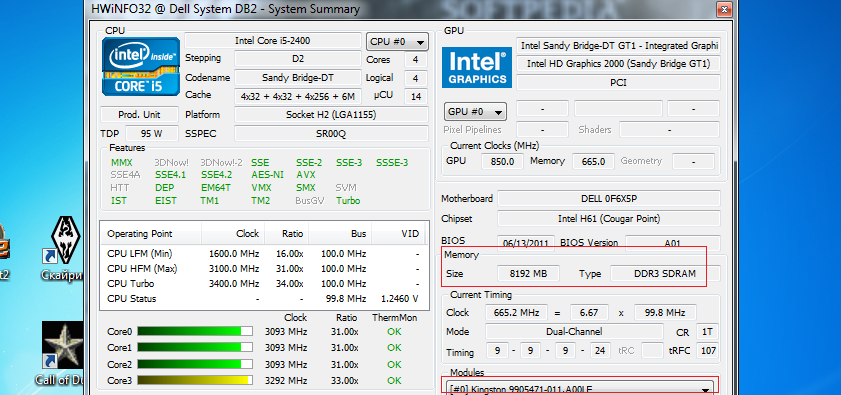Click the Cores count field
Screen dimensions: 841x395
416,60
